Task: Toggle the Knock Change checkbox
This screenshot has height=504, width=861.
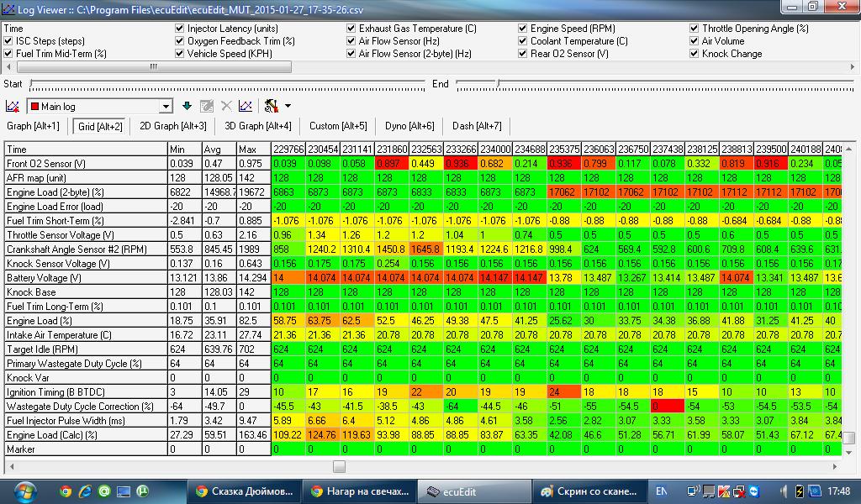Action: (x=694, y=53)
